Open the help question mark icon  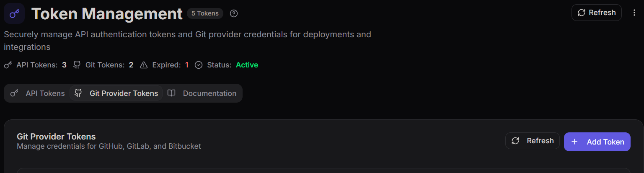pos(234,13)
